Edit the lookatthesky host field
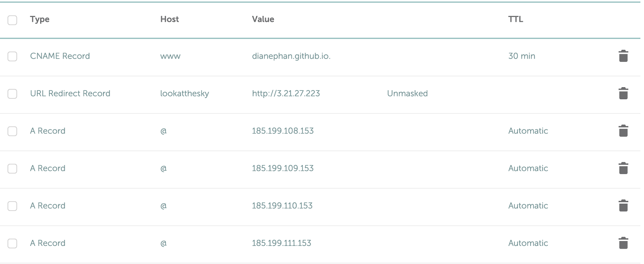This screenshot has height=264, width=644. tap(184, 93)
